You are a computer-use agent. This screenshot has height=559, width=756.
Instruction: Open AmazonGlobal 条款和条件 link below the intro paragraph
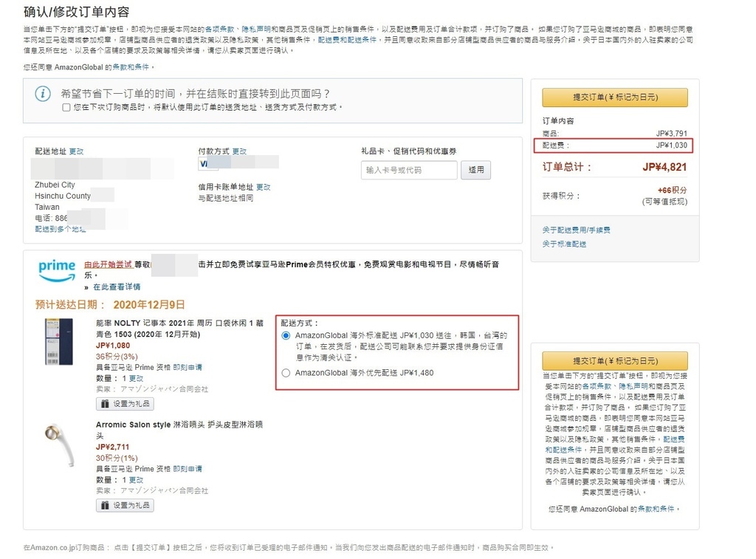131,67
